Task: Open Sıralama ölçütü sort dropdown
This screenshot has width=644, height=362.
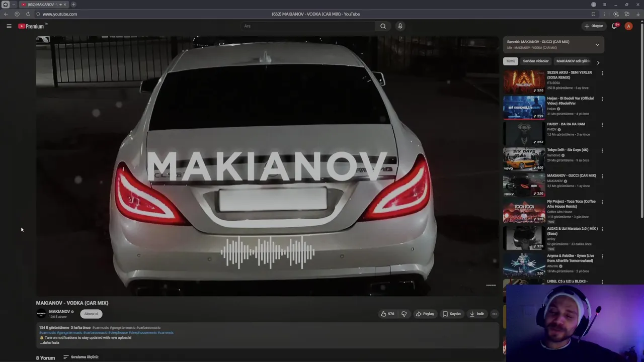Action: [x=80, y=357]
